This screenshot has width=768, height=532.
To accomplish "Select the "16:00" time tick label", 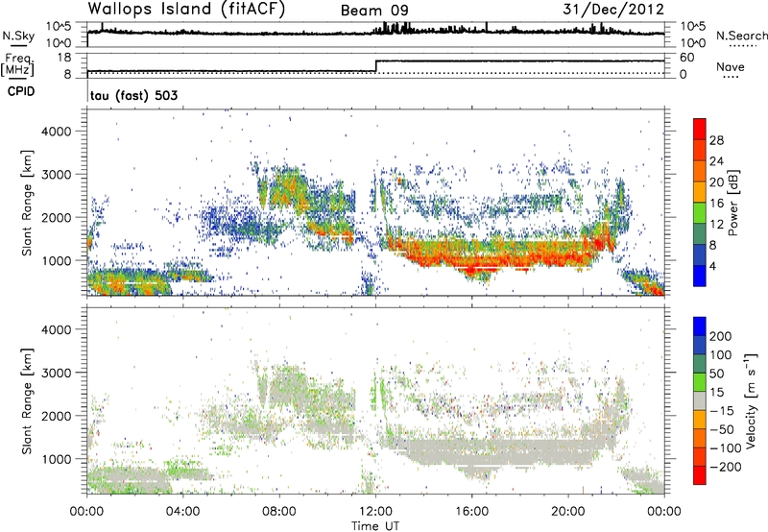I will [x=471, y=512].
